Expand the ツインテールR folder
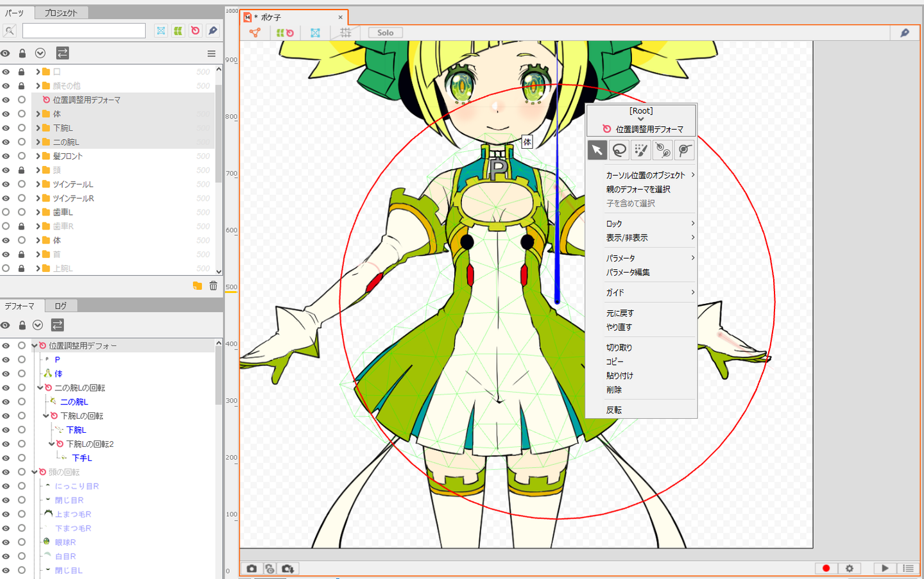This screenshot has width=924, height=579. [x=38, y=198]
